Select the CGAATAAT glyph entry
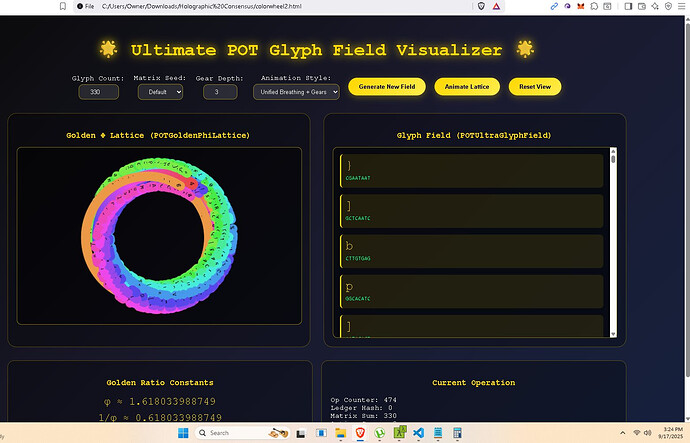The height and width of the screenshot is (443, 690). (x=472, y=171)
